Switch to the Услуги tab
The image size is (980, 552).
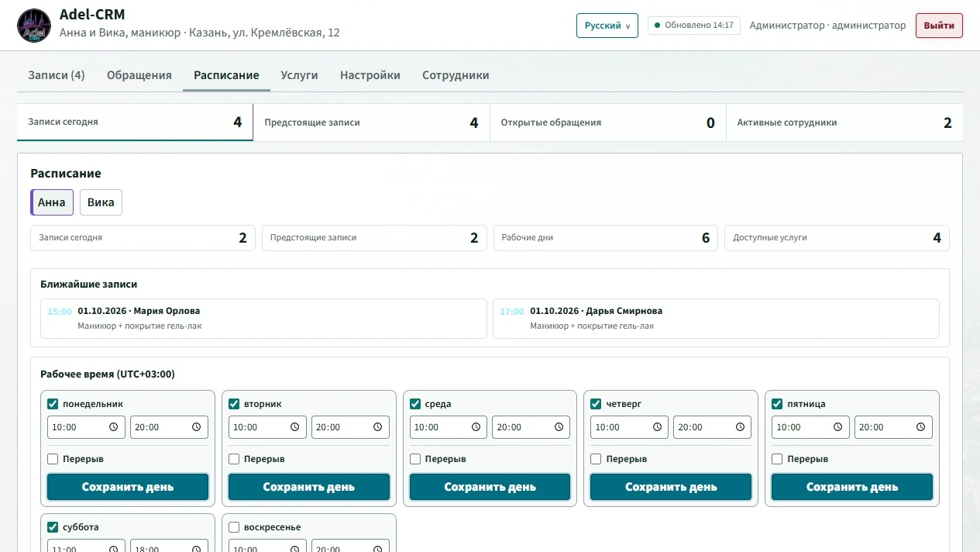tap(299, 75)
